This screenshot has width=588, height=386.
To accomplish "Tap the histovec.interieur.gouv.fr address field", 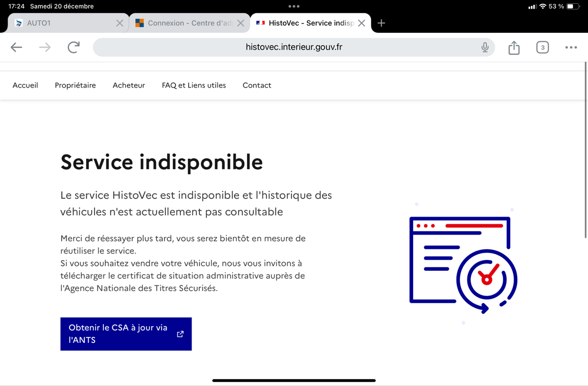I will (x=294, y=48).
